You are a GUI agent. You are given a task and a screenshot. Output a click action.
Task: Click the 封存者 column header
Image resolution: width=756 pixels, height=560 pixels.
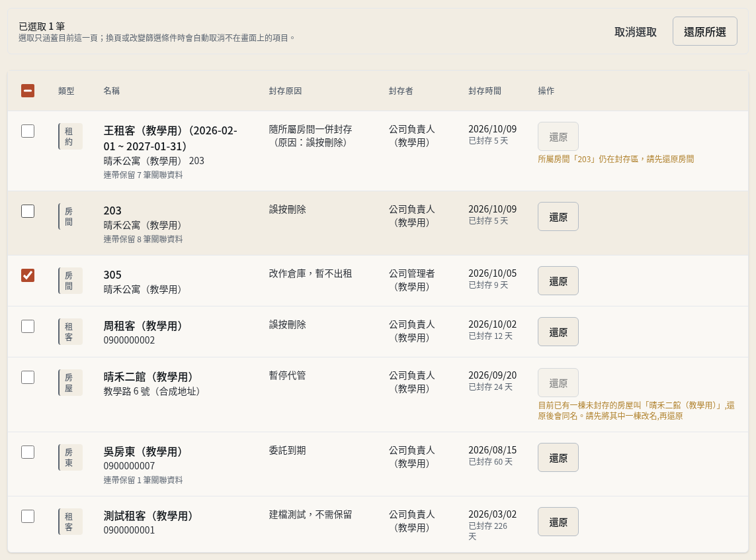[x=401, y=91]
